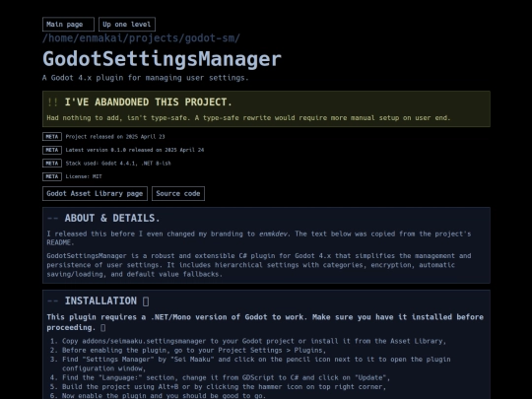Click step 6 'Now enable the plugin'
532x399 pixels.
(x=164, y=396)
